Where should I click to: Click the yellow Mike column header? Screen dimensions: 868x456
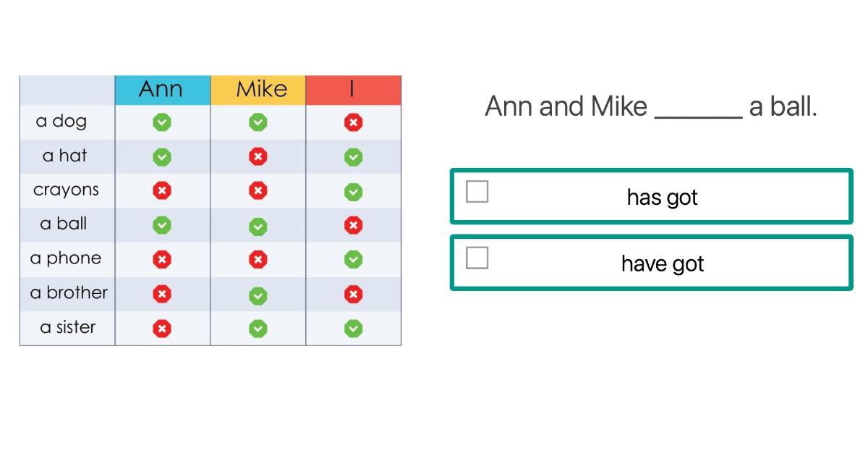pyautogui.click(x=258, y=90)
